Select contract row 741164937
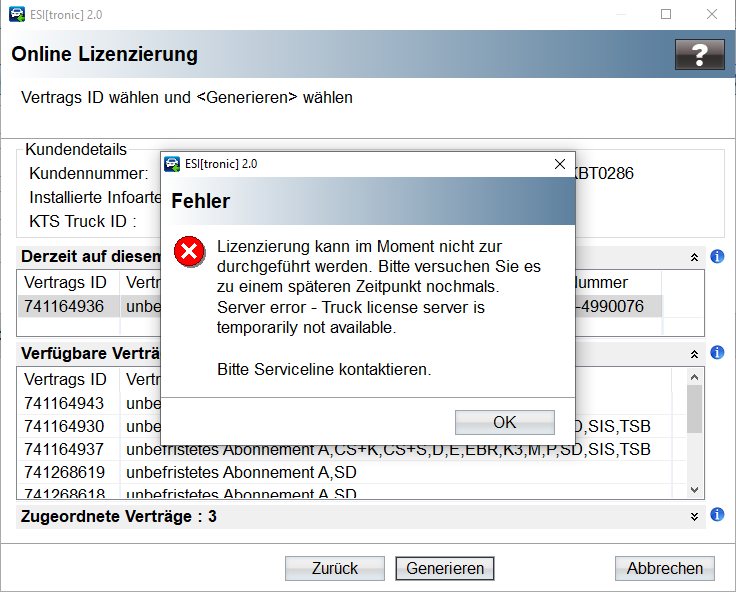 pyautogui.click(x=65, y=449)
